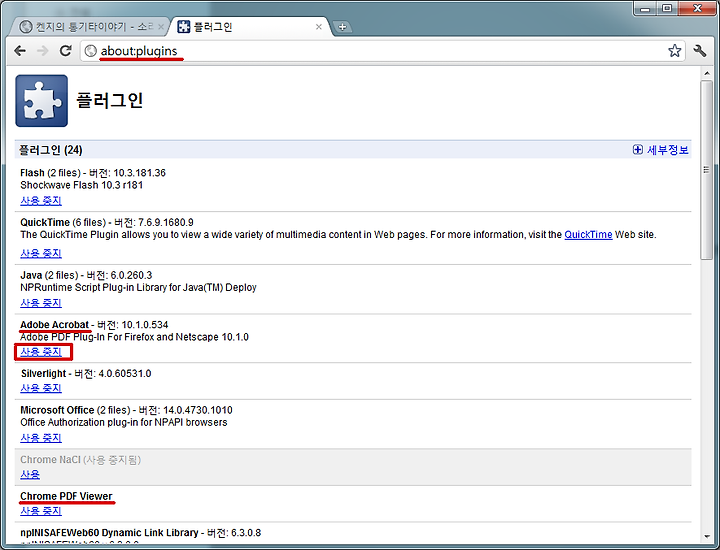Click 'Office Authorization plug-in for NPAPI browsers' text
This screenshot has height=550, width=720.
124,422
